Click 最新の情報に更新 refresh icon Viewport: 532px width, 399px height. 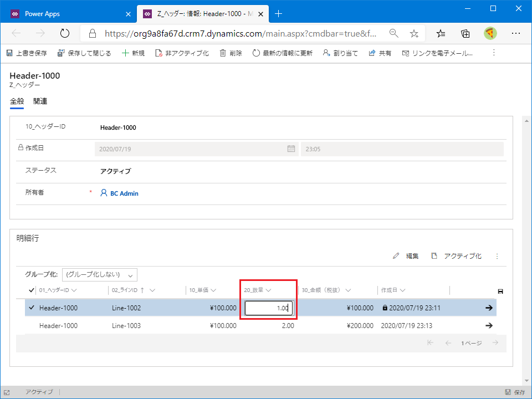pos(256,53)
